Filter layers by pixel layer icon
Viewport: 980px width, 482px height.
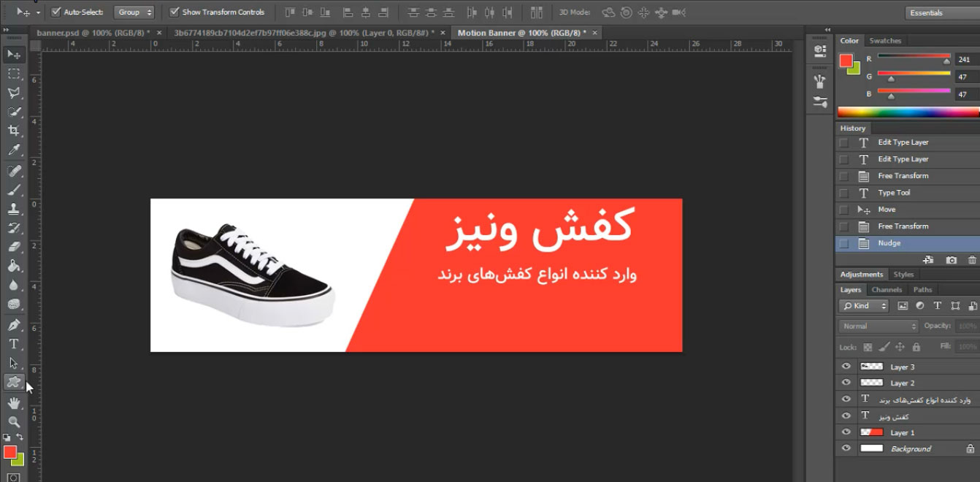tap(903, 306)
